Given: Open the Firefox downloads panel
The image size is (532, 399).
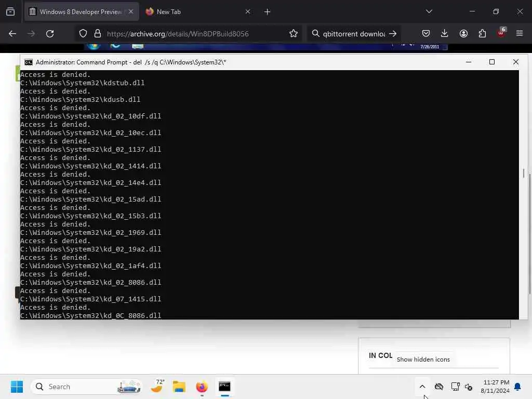Looking at the screenshot, I should (445, 33).
